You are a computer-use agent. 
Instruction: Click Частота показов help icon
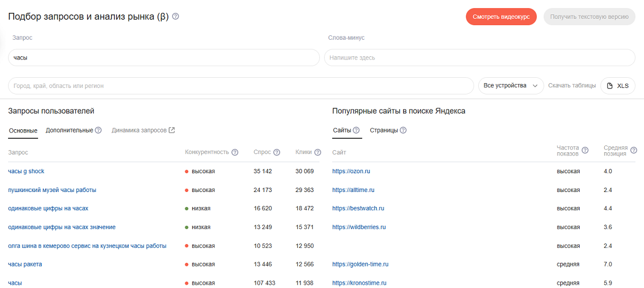click(585, 150)
